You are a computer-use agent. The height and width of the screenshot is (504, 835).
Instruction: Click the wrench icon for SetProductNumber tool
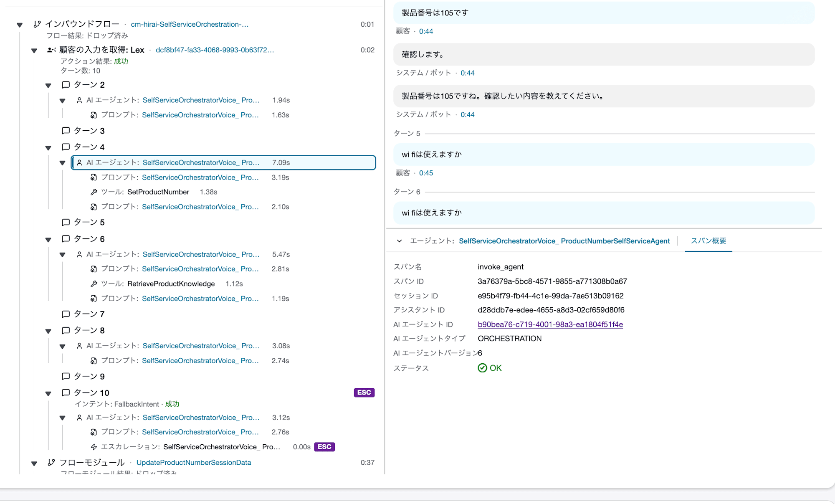[x=94, y=192]
